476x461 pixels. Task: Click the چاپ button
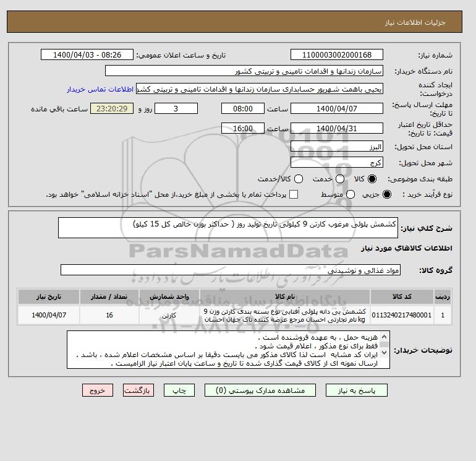[179, 390]
